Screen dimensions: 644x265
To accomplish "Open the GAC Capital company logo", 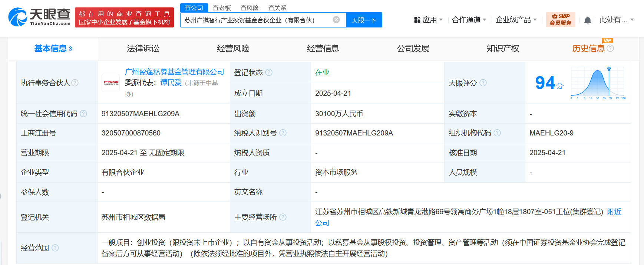I will [111, 83].
